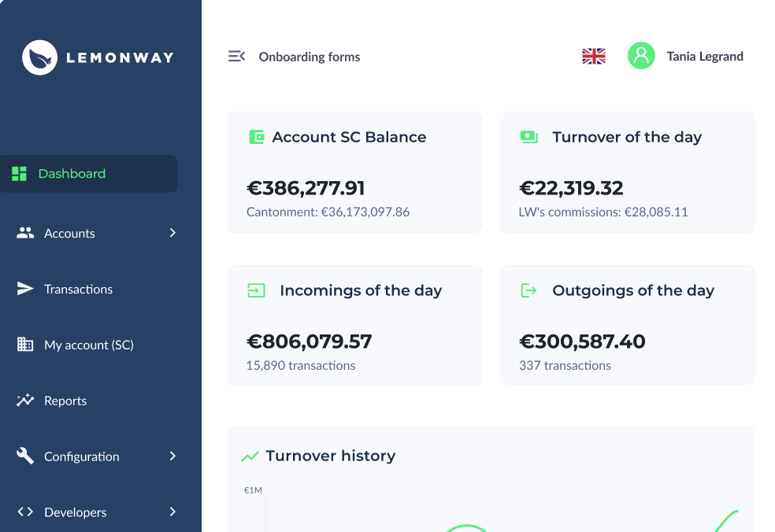This screenshot has width=775, height=532.
Task: Expand the Accounts submenu chevron
Action: [172, 233]
